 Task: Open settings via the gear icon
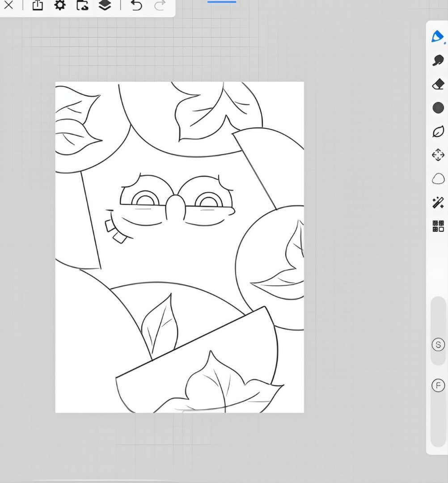[60, 5]
